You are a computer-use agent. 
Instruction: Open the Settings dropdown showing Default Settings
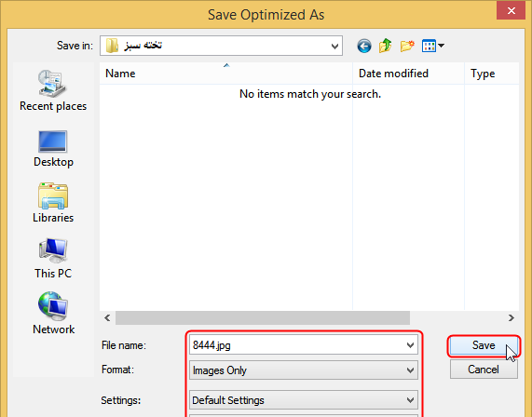tap(304, 400)
